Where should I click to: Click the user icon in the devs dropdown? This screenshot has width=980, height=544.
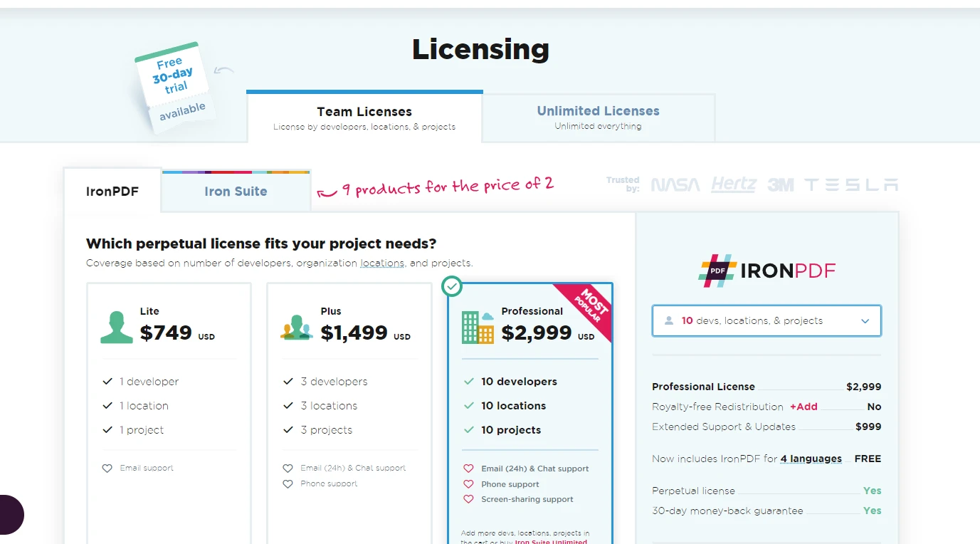[669, 321]
